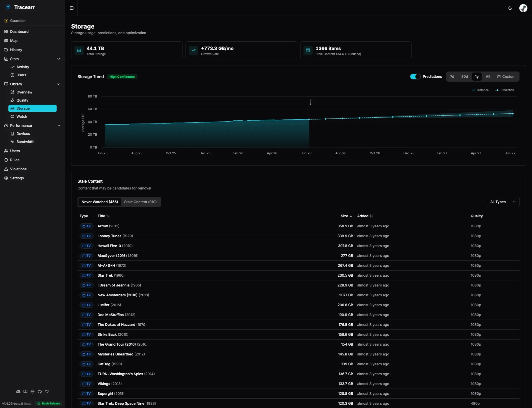Open Library Overview page

[32, 92]
